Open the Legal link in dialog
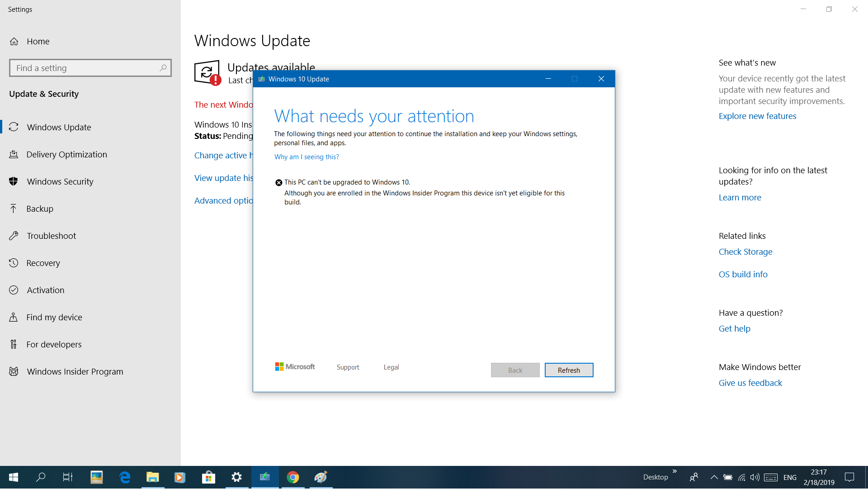 pyautogui.click(x=392, y=367)
